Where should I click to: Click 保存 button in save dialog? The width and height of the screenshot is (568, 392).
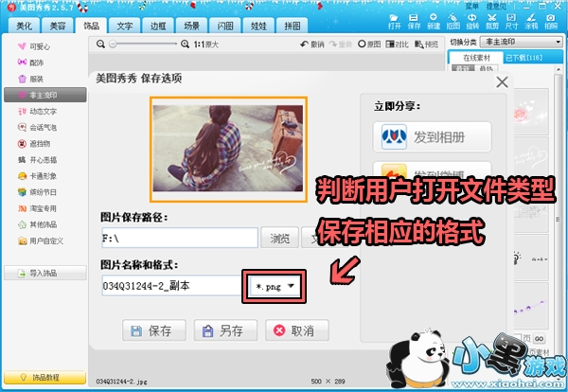154,330
